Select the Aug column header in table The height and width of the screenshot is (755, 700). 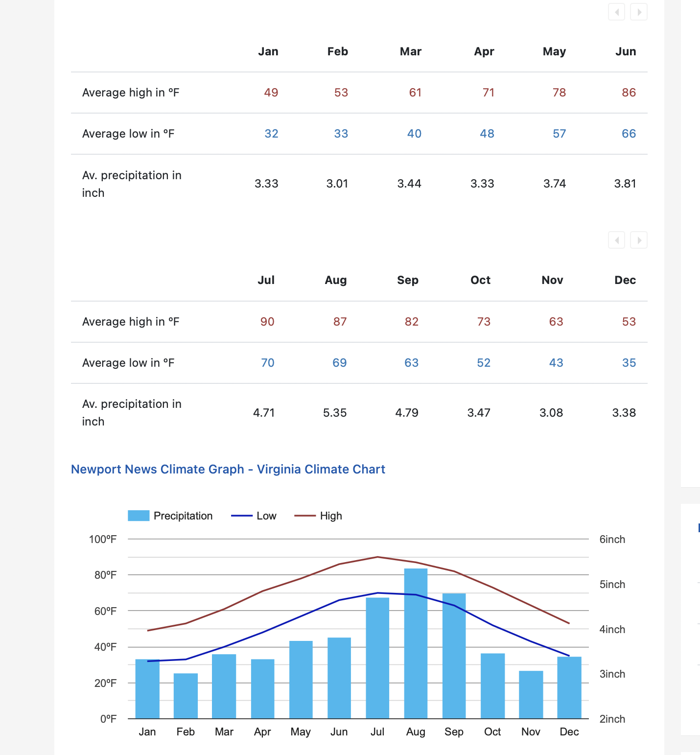pyautogui.click(x=336, y=280)
